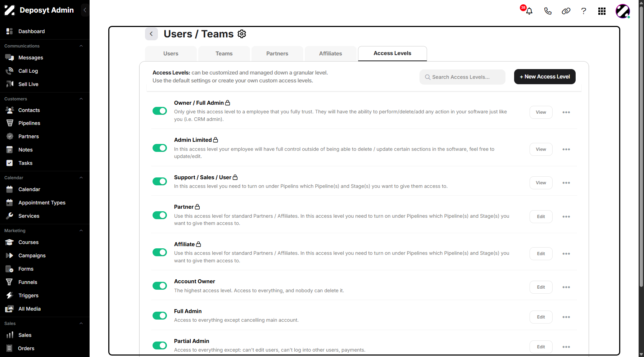
Task: Toggle the Full Admin access level switch
Action: click(x=160, y=316)
